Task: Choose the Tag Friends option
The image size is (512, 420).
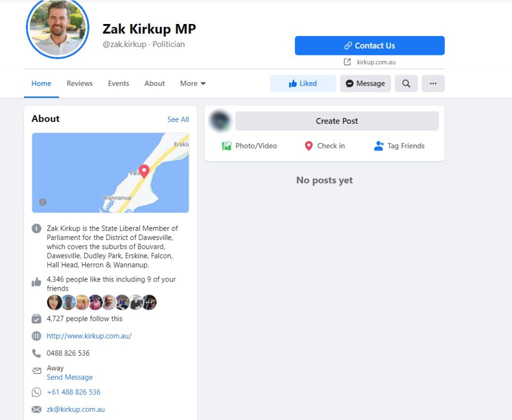Action: (399, 146)
